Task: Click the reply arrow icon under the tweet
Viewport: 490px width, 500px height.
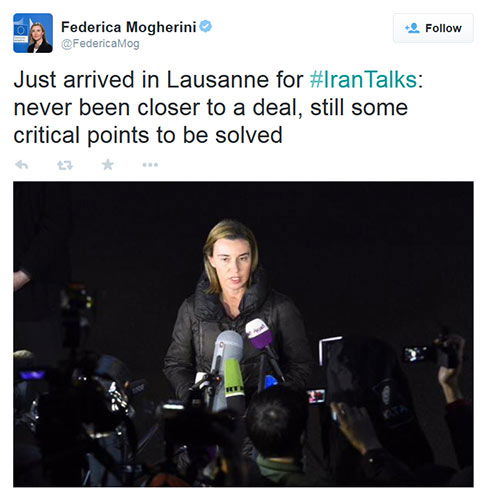Action: coord(22,165)
